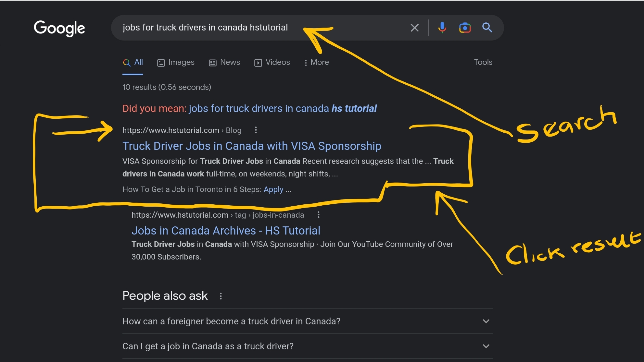Image resolution: width=644 pixels, height=362 pixels.
Task: Open 'Jobs in Canada Archives - HS Tutorial'
Action: 226,231
